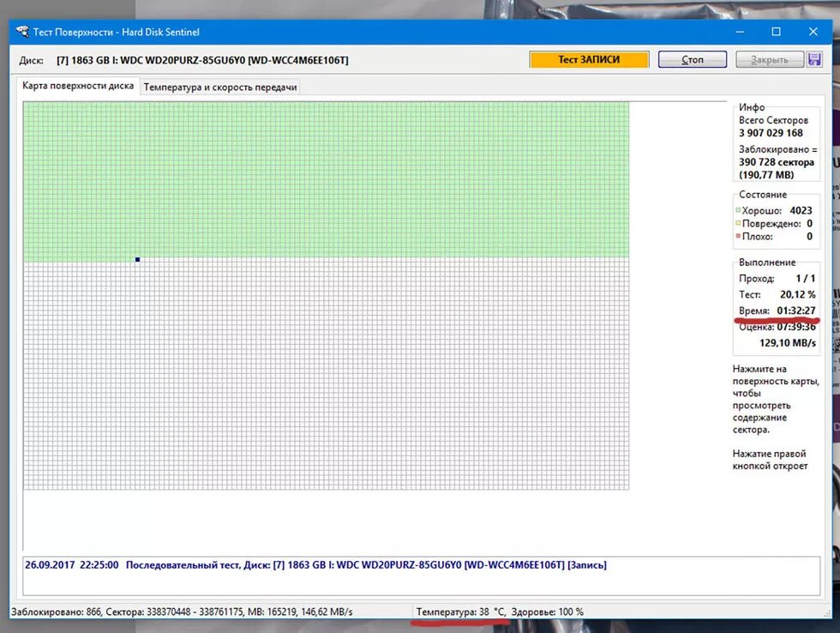840x633 pixels.
Task: Click the orange Тест ЗАПИСИ label
Action: 589,59
